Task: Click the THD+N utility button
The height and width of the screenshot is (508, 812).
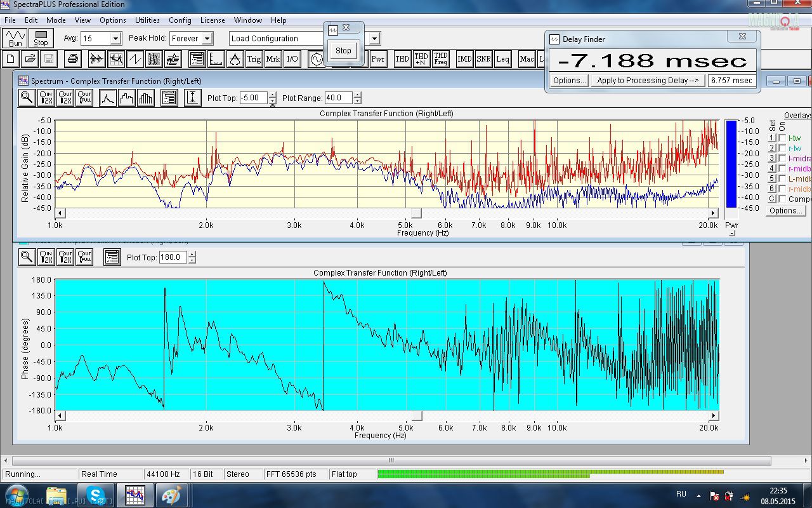Action: pyautogui.click(x=421, y=59)
